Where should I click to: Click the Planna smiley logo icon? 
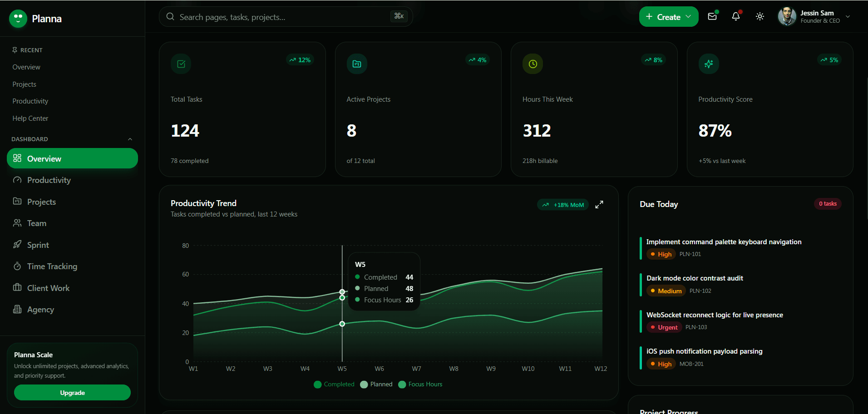click(x=18, y=19)
